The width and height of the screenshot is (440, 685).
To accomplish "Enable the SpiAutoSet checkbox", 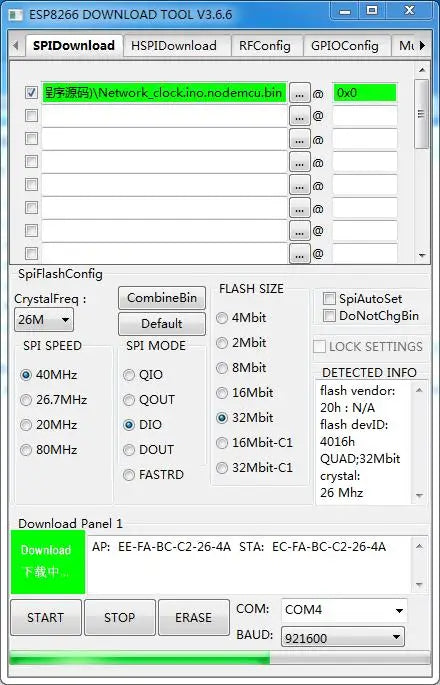I will point(329,299).
